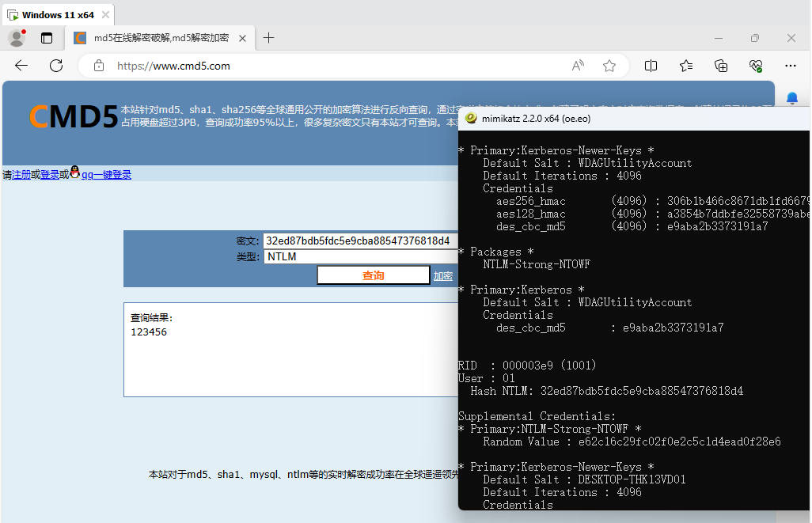Viewport: 812px width, 523px height.
Task: Select the Random Value hash line
Action: (x=632, y=442)
